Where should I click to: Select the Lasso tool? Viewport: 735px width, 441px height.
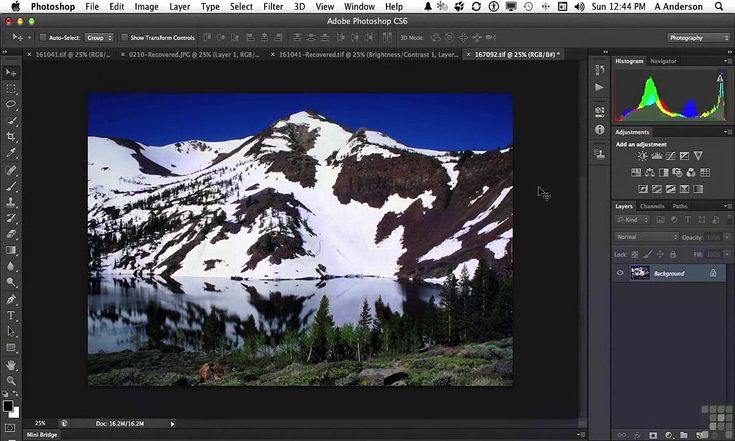10,104
